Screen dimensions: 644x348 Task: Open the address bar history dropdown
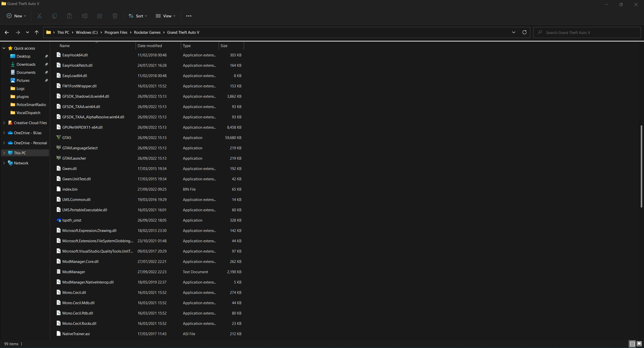tap(514, 32)
